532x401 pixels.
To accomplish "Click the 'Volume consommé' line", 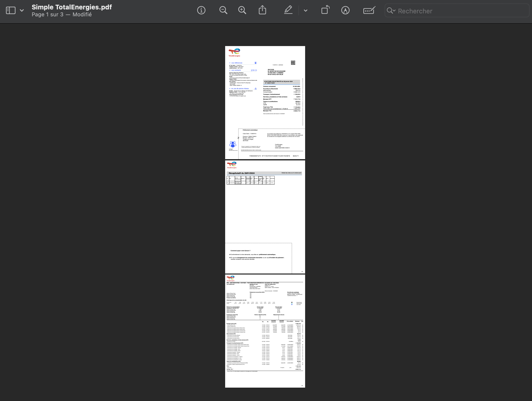I will pos(282,86).
